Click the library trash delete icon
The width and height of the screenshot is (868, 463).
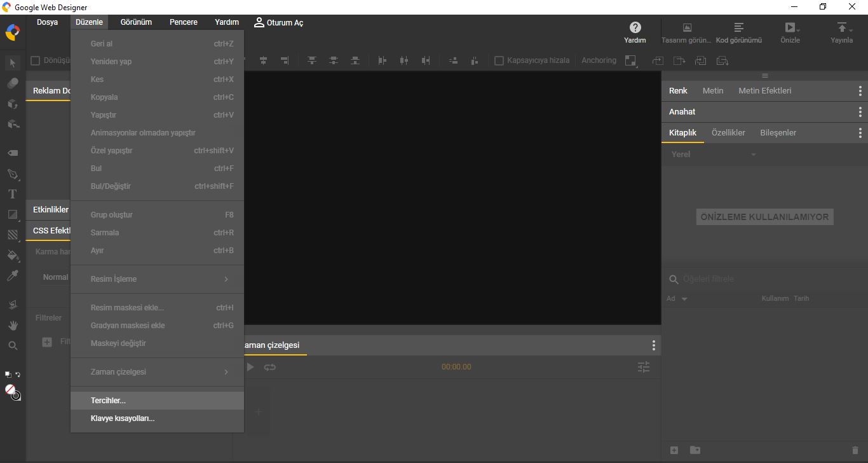[855, 450]
